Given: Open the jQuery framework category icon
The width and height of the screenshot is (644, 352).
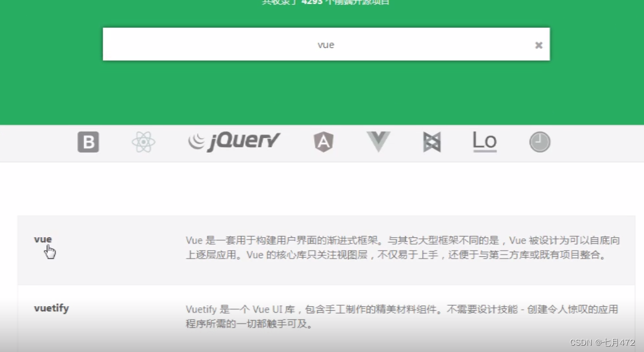Looking at the screenshot, I should 234,141.
